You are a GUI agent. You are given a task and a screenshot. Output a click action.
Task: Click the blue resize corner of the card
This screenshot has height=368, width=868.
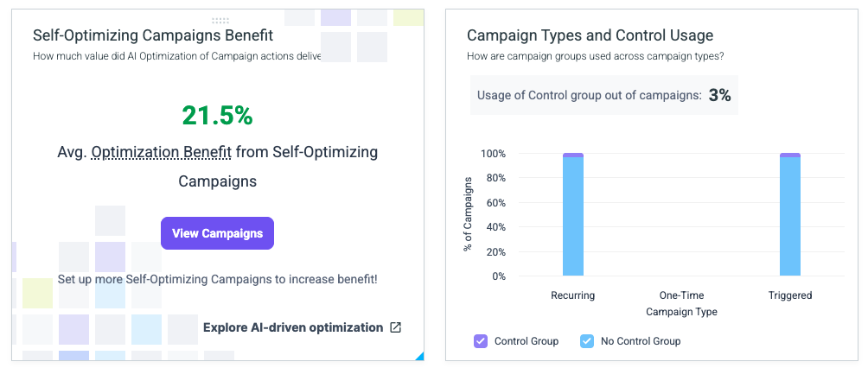point(419,356)
